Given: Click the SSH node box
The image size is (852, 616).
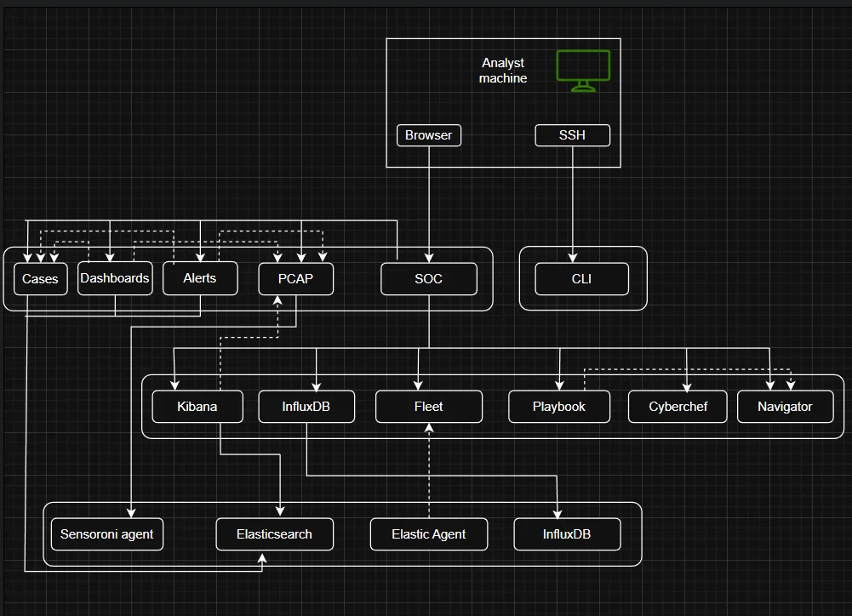Looking at the screenshot, I should [x=572, y=135].
